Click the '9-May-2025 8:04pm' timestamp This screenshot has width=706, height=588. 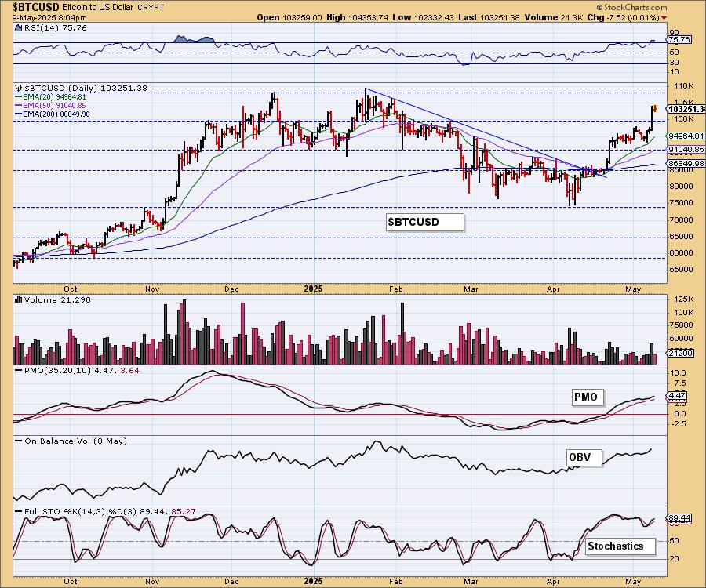pos(49,18)
